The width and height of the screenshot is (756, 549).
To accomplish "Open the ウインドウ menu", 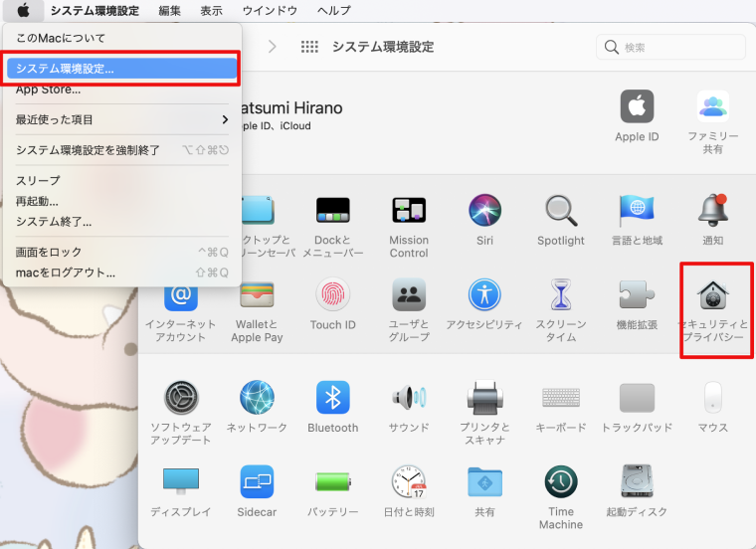I will pyautogui.click(x=270, y=10).
